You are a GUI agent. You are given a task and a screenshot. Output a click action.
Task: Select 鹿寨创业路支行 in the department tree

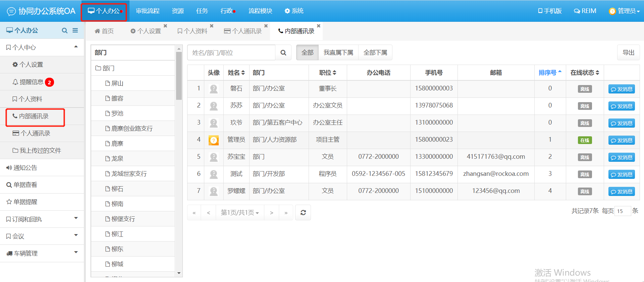pos(133,129)
